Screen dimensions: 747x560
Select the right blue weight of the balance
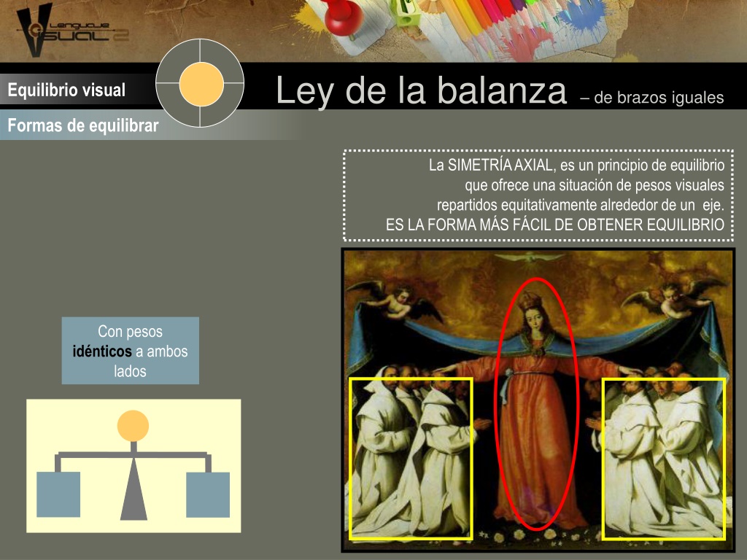[x=208, y=494]
